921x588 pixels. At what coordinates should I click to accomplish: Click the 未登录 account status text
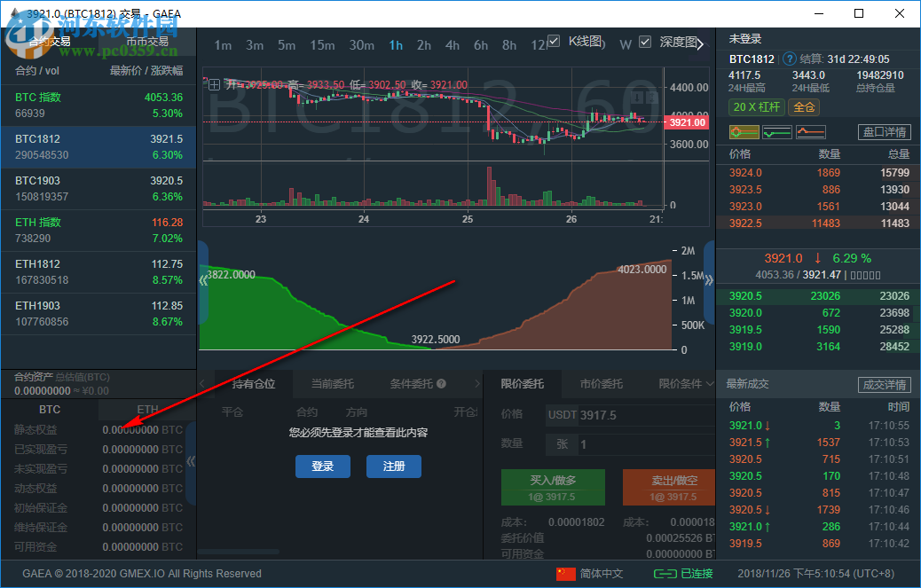click(x=744, y=39)
